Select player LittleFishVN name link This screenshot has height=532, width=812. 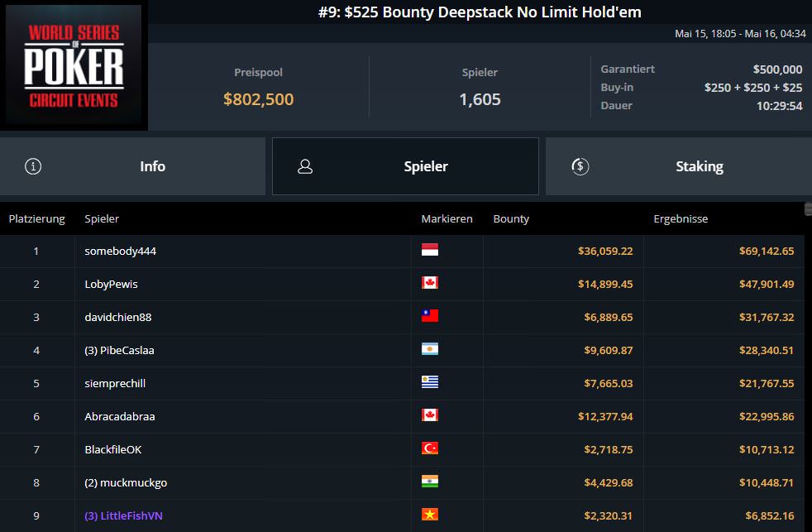click(123, 515)
